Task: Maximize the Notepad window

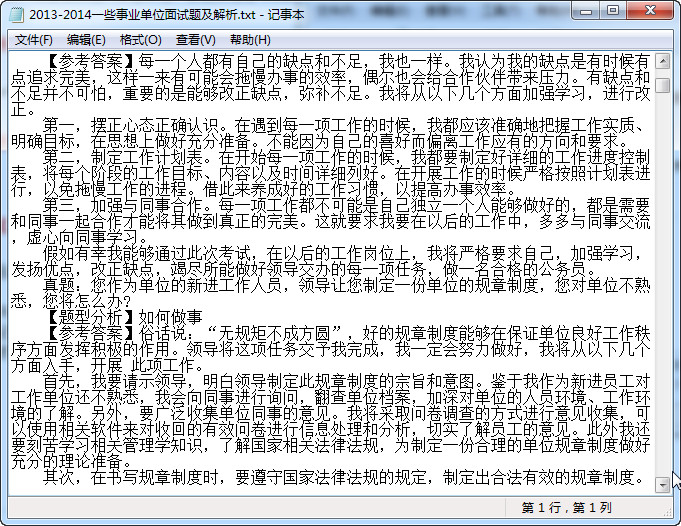Action: [x=613, y=11]
